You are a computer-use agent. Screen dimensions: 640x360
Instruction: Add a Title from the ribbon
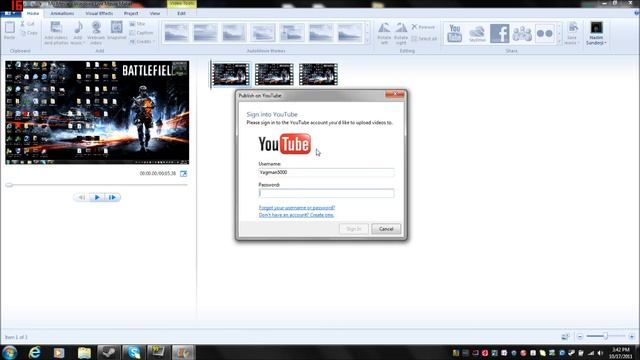(x=138, y=24)
